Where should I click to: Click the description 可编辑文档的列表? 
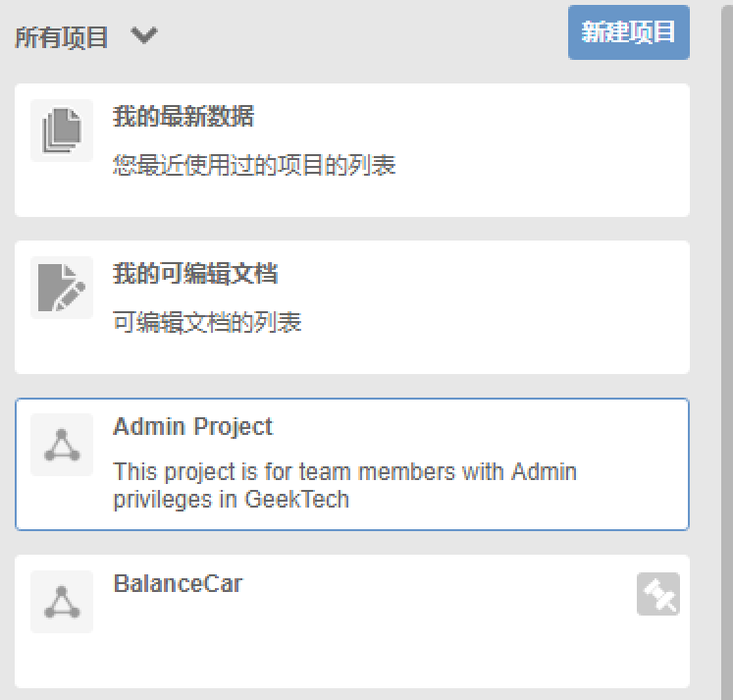coord(207,322)
